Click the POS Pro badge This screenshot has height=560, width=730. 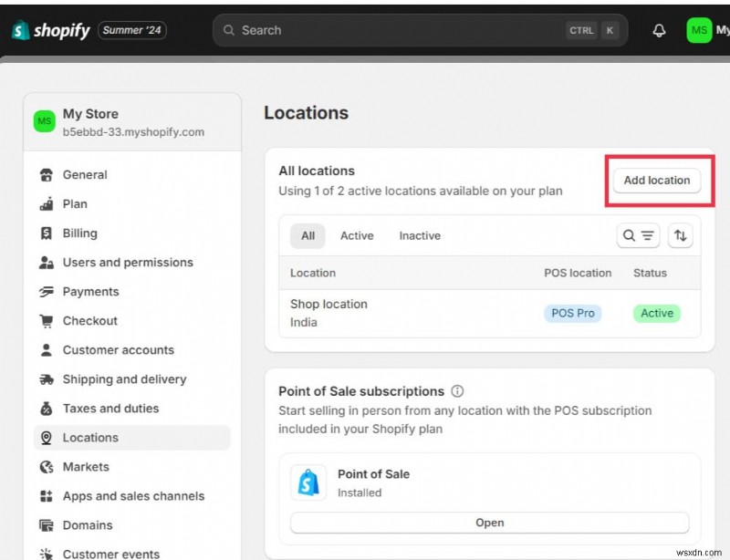573,313
